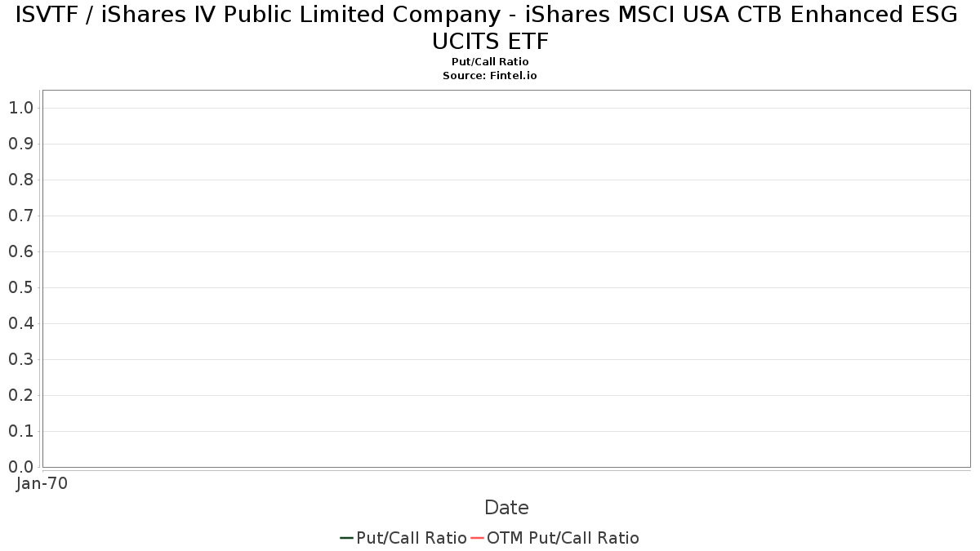Screen dimensions: 980x551
Task: Click the 1.0 y-axis tick label
Action: [x=20, y=108]
